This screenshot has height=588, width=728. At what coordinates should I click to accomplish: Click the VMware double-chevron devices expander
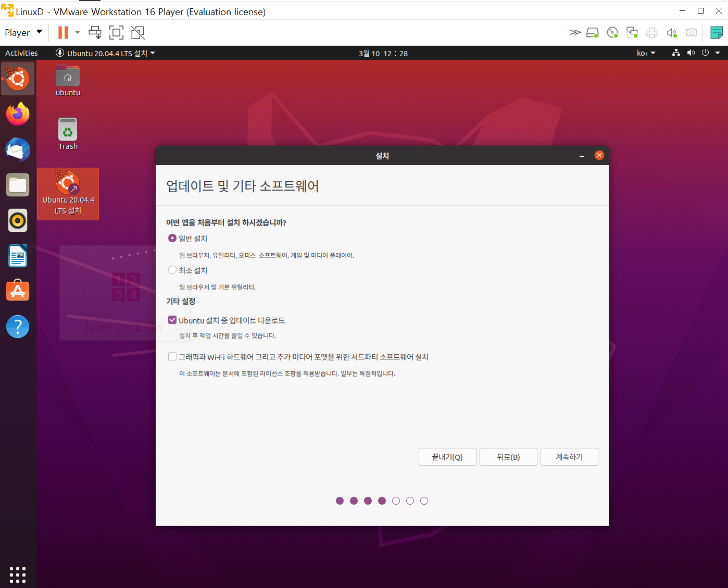point(575,33)
